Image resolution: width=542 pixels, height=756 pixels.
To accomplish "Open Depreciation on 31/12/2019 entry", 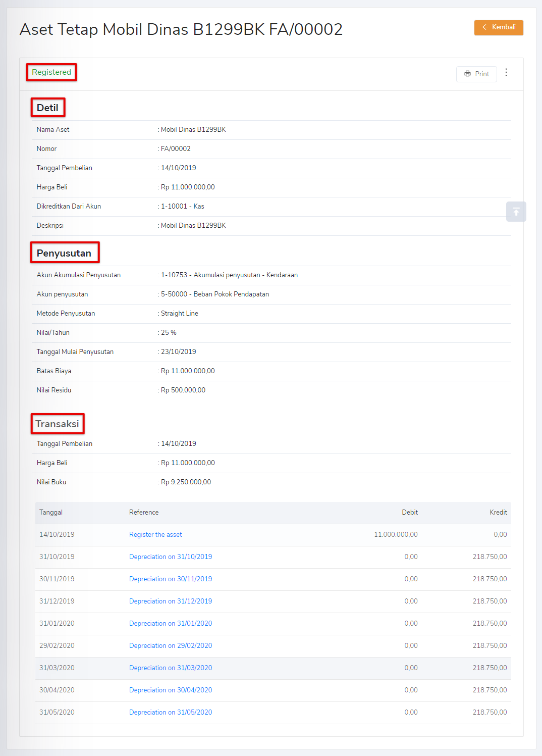I will (170, 601).
